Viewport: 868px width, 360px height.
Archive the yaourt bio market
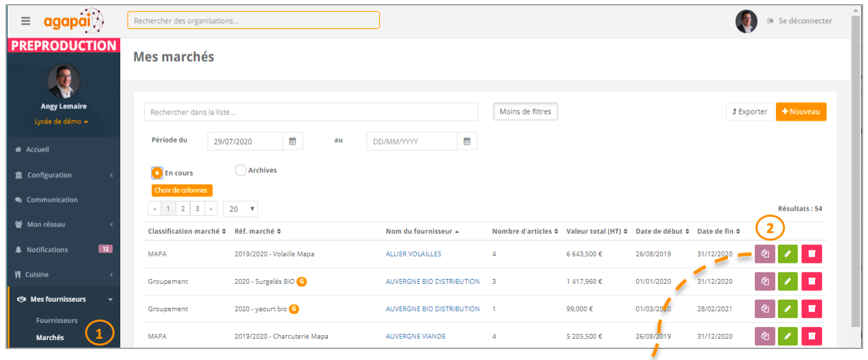(811, 309)
